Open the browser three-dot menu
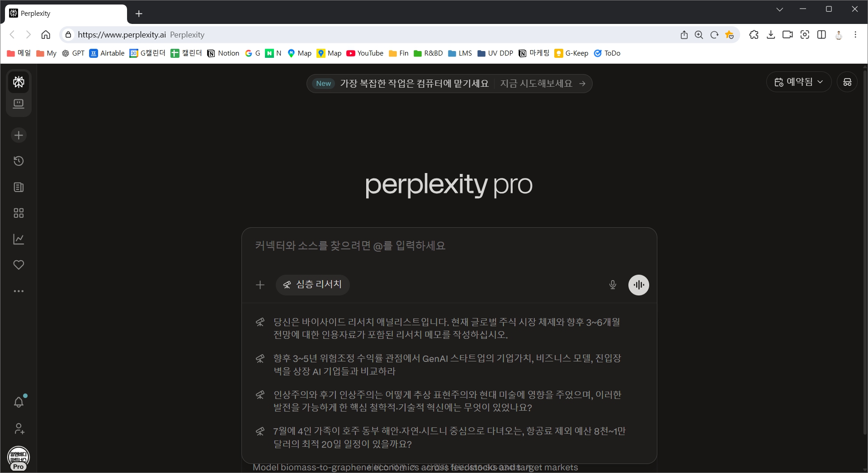868x473 pixels. point(855,35)
